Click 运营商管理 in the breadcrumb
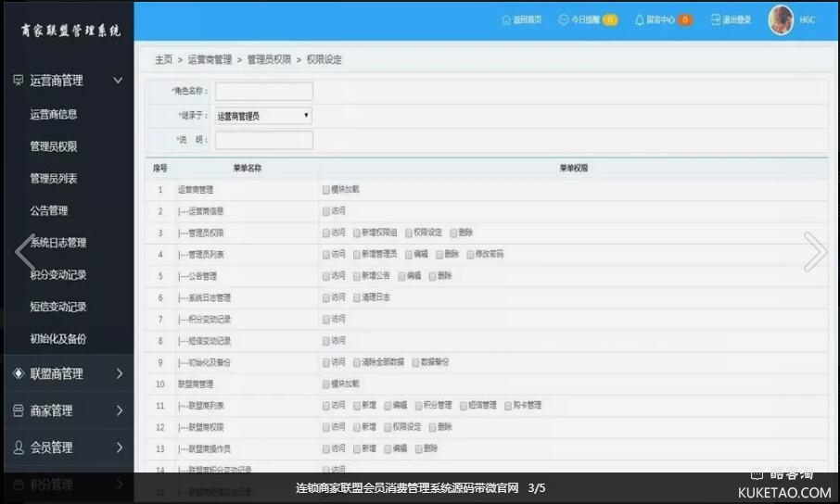Screen dimensions: 840x504 (x=210, y=59)
